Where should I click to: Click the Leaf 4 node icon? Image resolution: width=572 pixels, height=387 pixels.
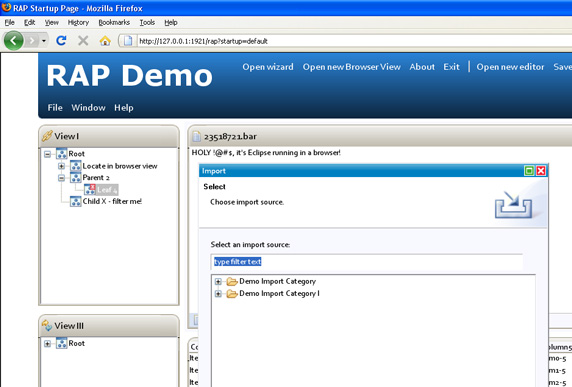click(x=90, y=190)
